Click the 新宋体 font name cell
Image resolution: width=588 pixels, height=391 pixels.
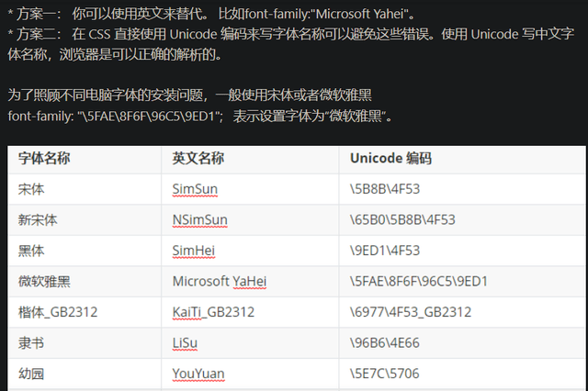38,219
